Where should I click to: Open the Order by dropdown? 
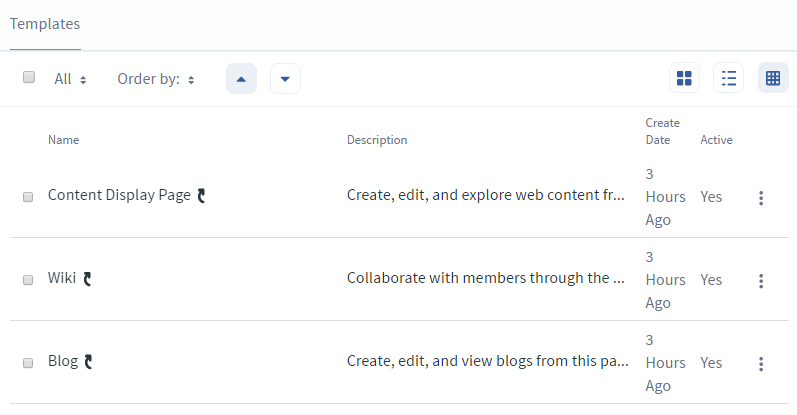click(x=156, y=79)
